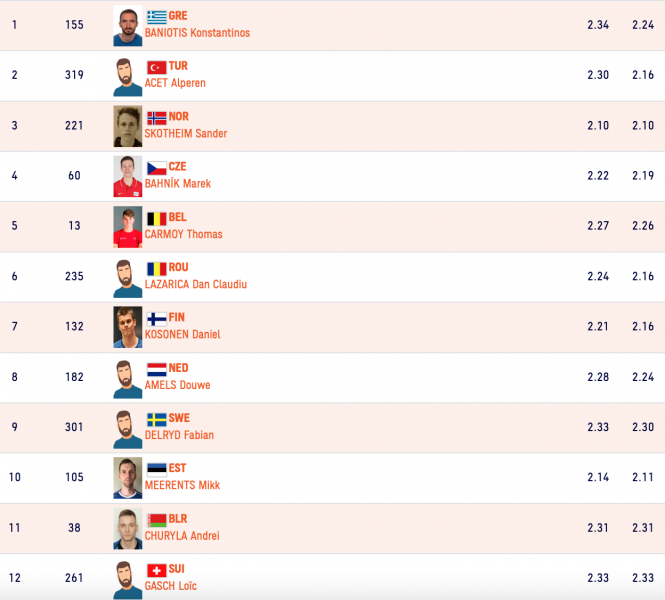Open ACET Alperen athlete profile link
Viewport: 665px width, 600px height.
[175, 83]
